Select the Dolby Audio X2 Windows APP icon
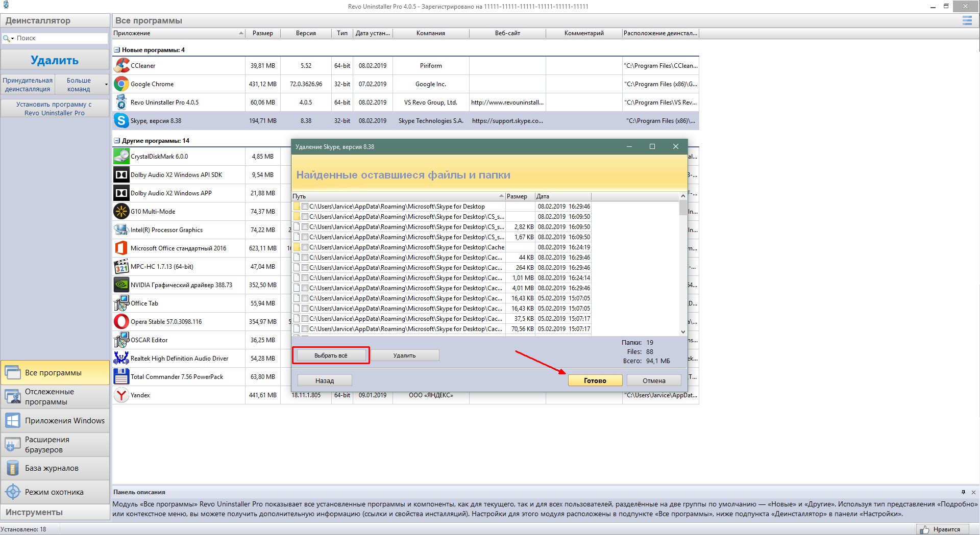980x535 pixels. 121,193
